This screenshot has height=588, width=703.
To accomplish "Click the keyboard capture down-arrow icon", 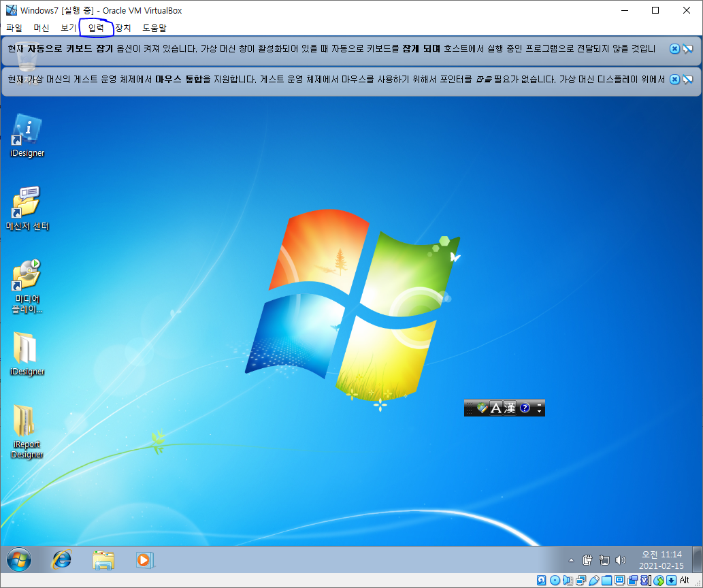I will (x=671, y=581).
